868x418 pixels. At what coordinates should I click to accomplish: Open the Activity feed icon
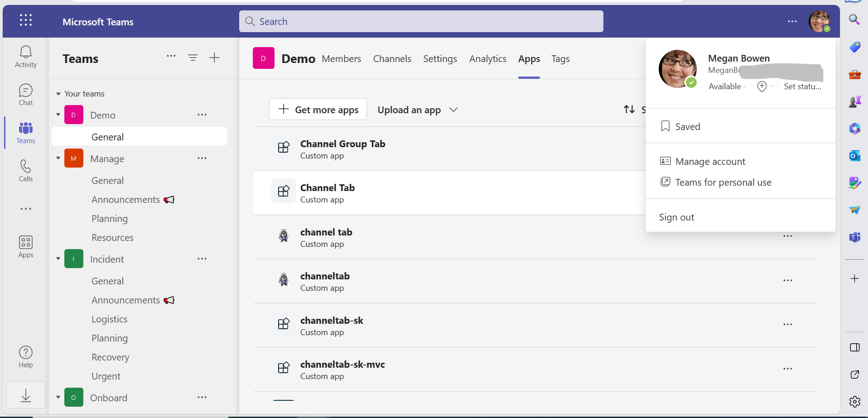click(25, 55)
